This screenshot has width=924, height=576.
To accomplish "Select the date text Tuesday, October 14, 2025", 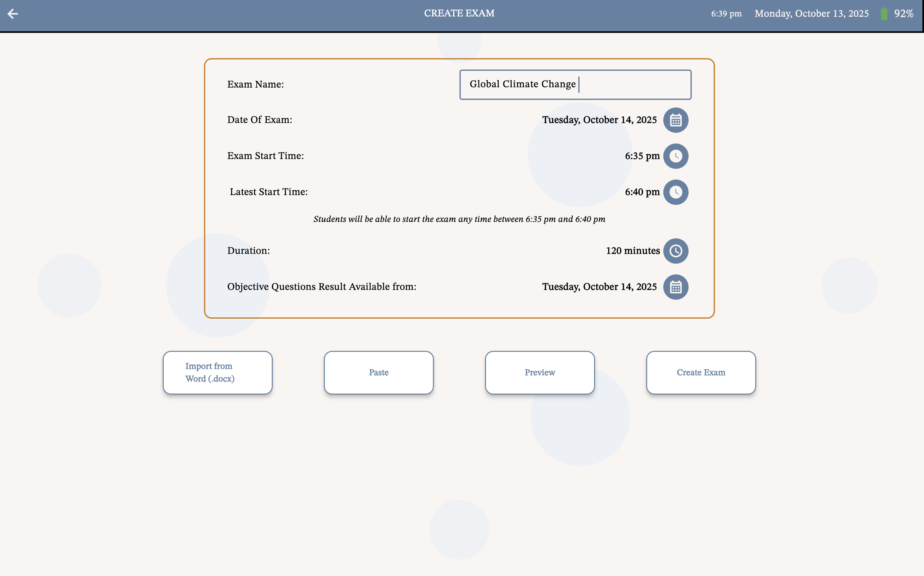I will coord(600,119).
